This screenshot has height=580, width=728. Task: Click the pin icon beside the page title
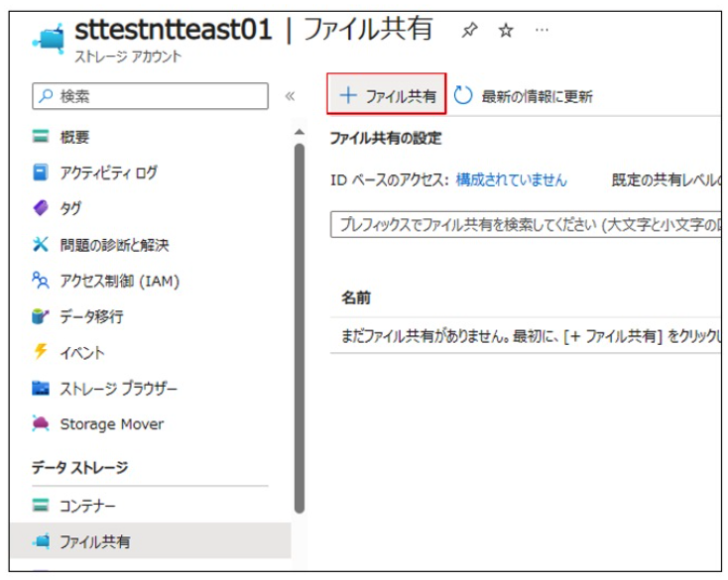click(469, 31)
